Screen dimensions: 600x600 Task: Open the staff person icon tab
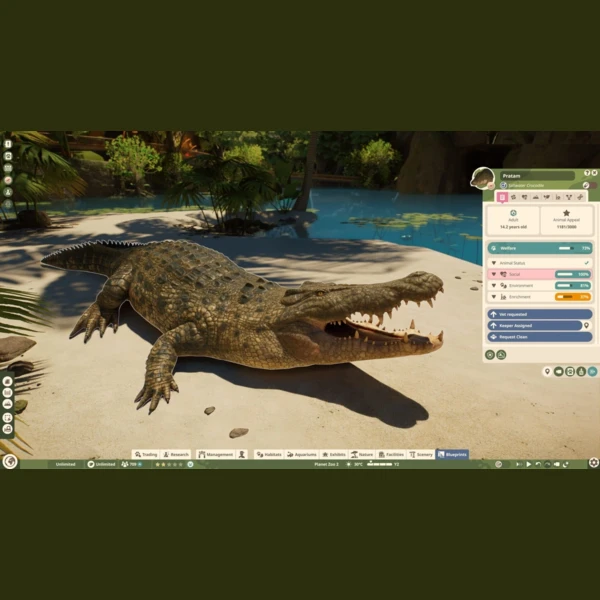click(242, 454)
